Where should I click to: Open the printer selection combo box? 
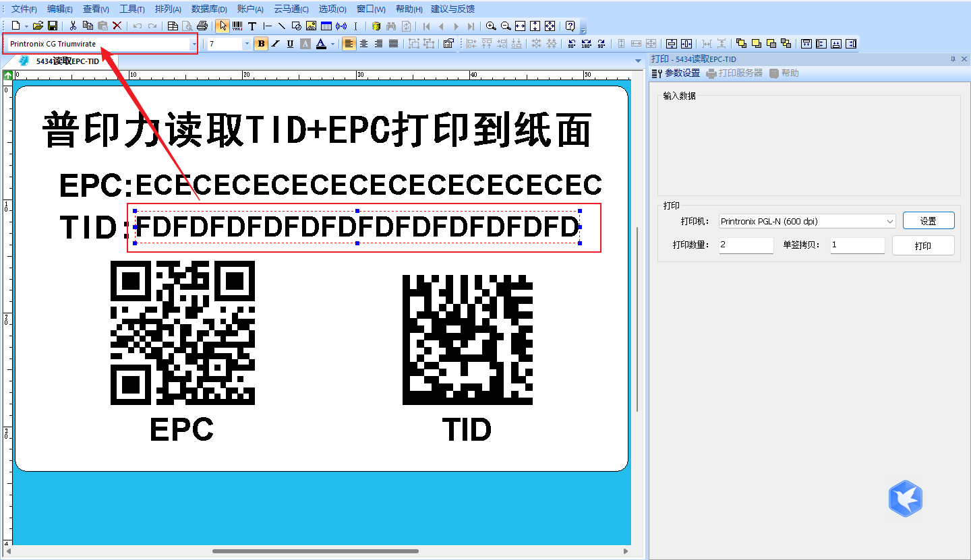point(890,221)
